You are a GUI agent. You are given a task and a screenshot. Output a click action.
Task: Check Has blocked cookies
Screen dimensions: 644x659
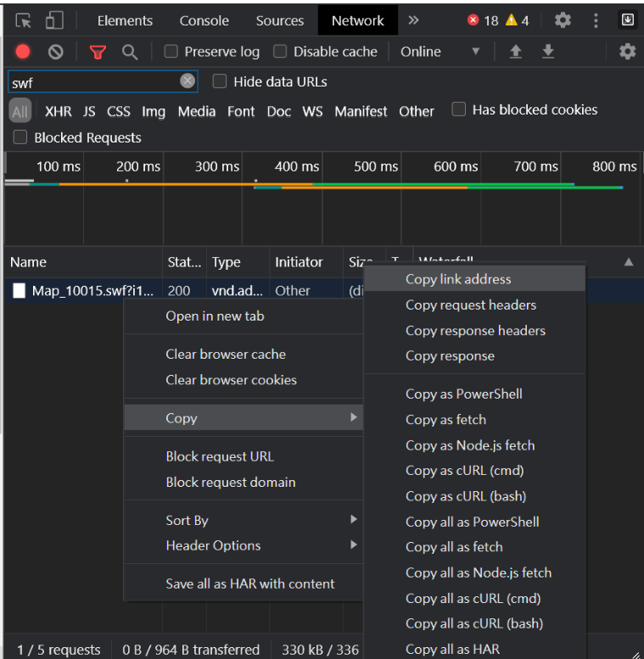[x=459, y=109]
